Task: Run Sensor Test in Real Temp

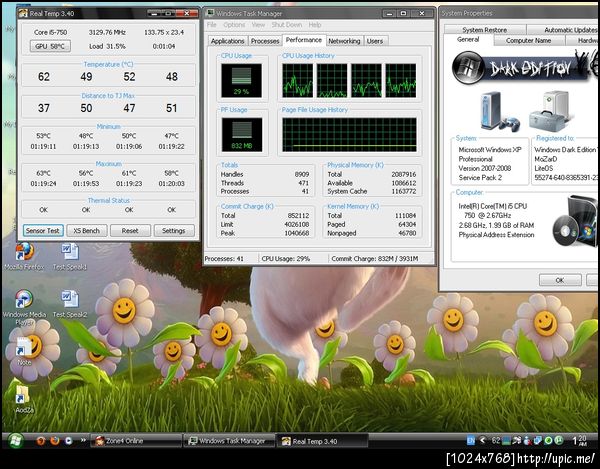Action: coord(43,231)
